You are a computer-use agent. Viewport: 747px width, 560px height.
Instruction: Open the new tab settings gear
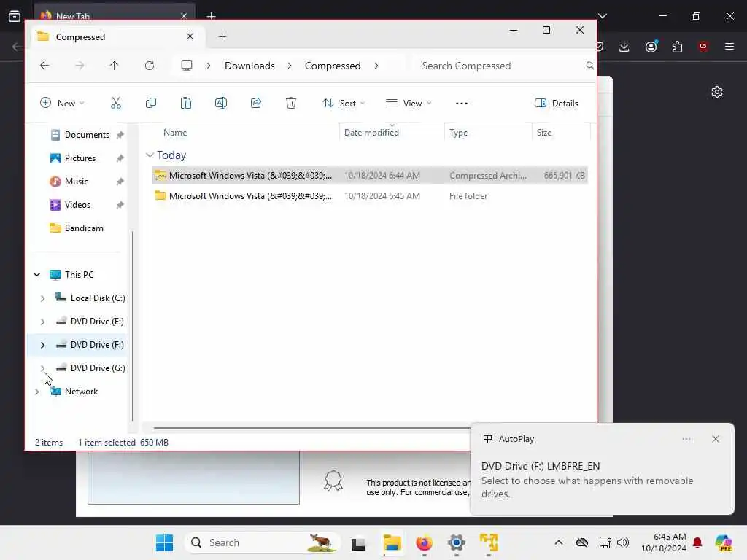click(717, 92)
